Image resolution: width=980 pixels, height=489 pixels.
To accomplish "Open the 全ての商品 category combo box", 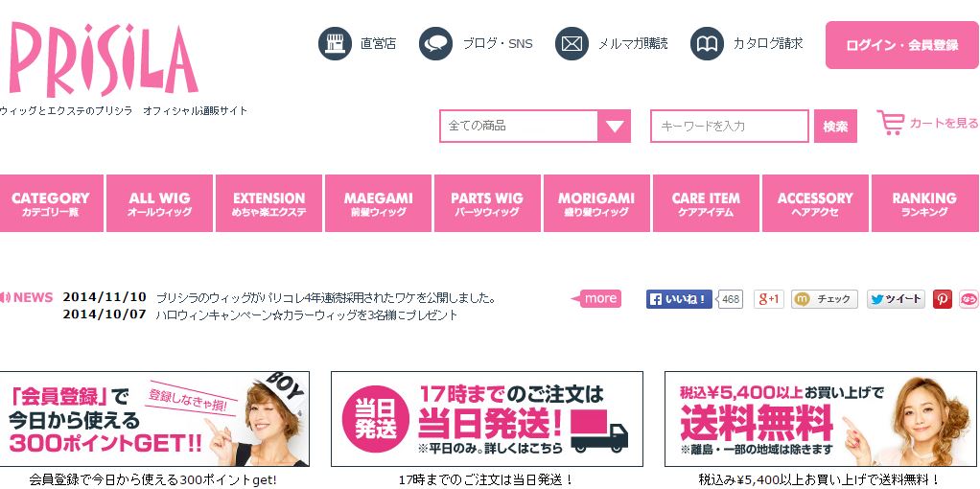I will pyautogui.click(x=535, y=126).
